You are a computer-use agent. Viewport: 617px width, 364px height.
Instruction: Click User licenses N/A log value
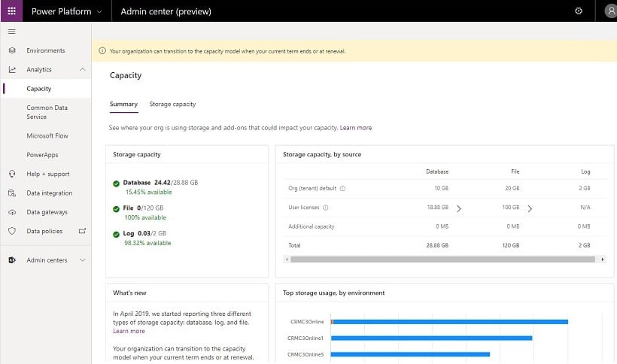pos(585,207)
